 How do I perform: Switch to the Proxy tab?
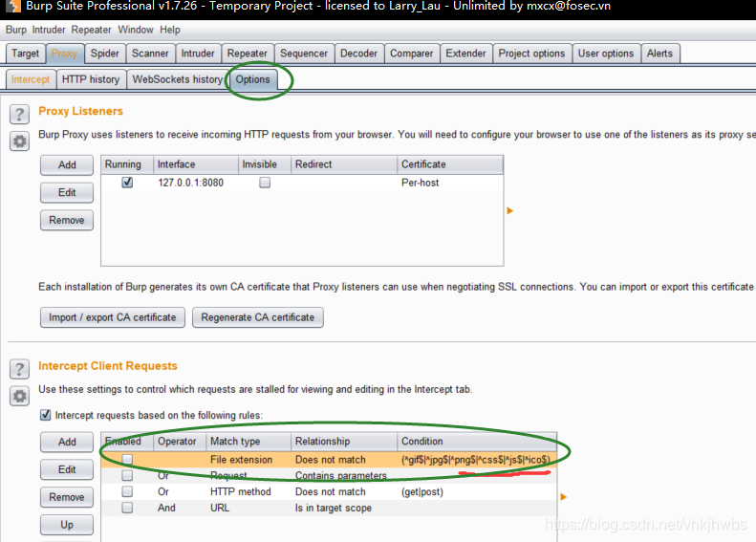(65, 54)
